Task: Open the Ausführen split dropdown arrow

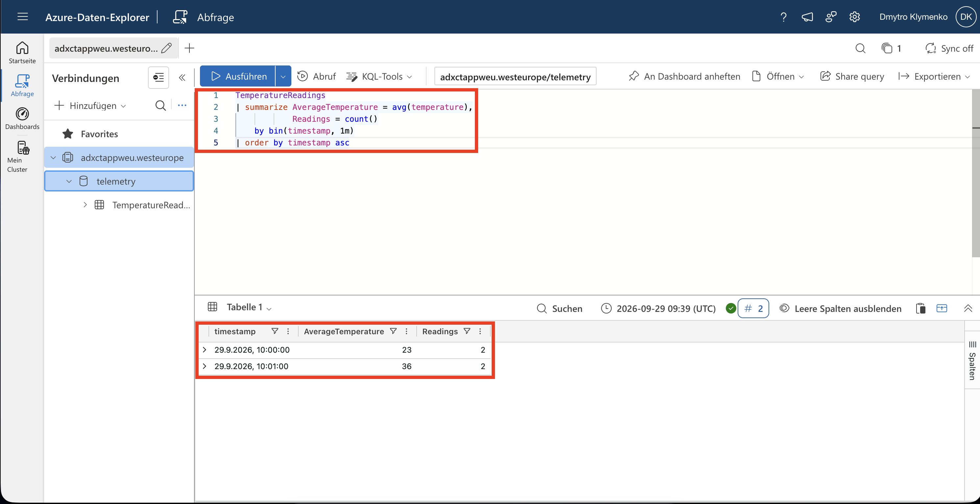Action: point(283,77)
